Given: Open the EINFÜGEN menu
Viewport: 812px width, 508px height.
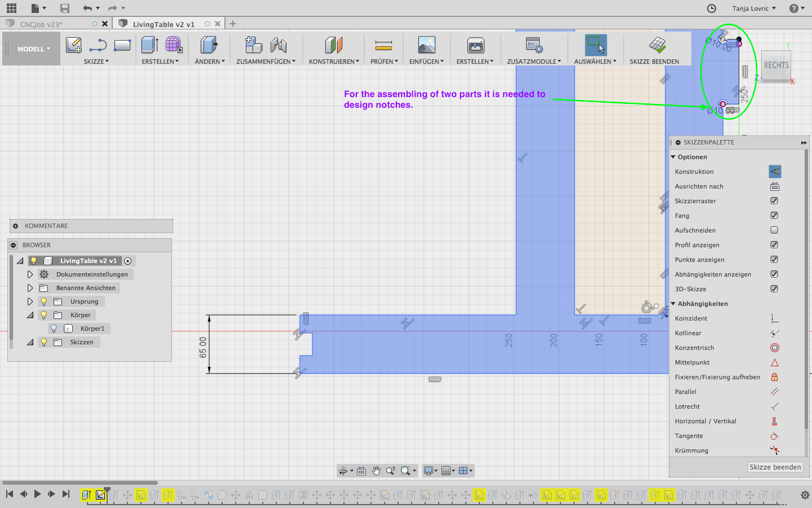Looking at the screenshot, I should [426, 62].
